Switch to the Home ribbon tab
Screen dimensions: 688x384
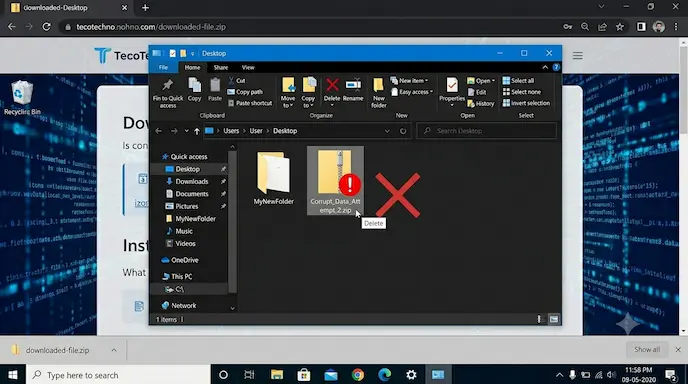192,68
